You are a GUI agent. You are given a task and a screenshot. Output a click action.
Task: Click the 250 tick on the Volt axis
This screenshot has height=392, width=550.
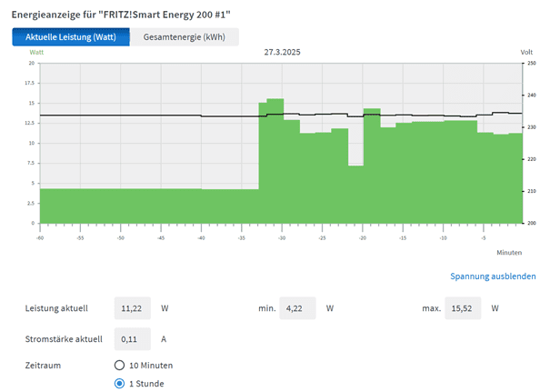531,64
